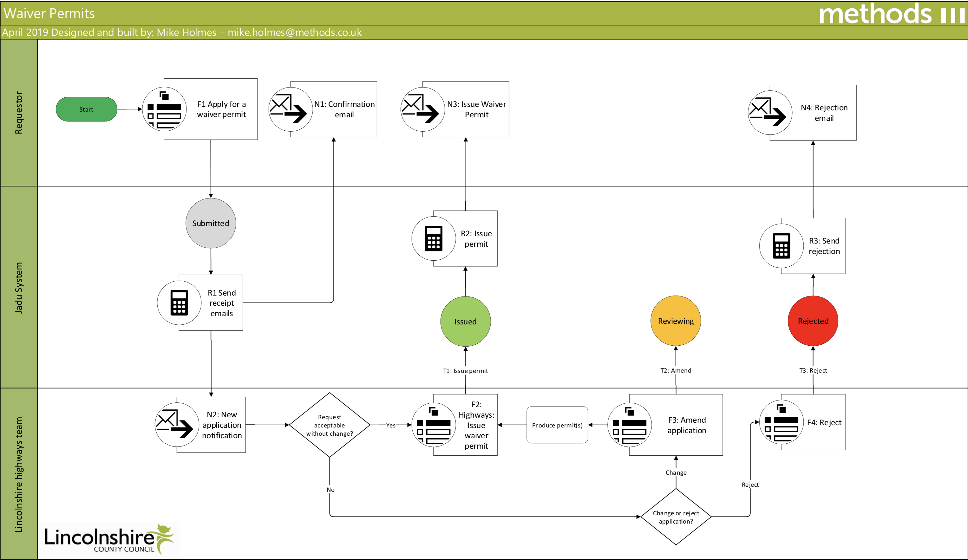Image resolution: width=968 pixels, height=560 pixels.
Task: Click the N4 Rejection email envelope icon
Action: click(770, 113)
